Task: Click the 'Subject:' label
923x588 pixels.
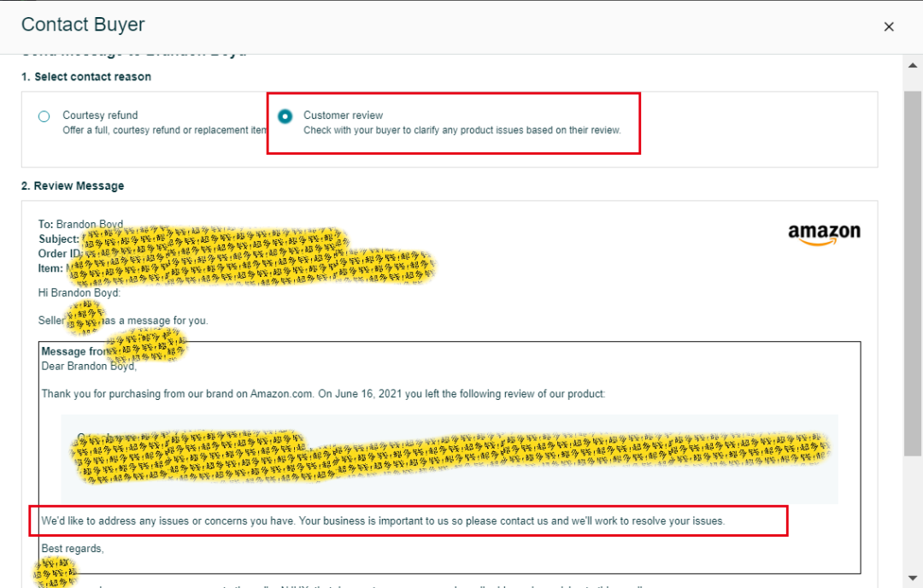Action: 58,239
